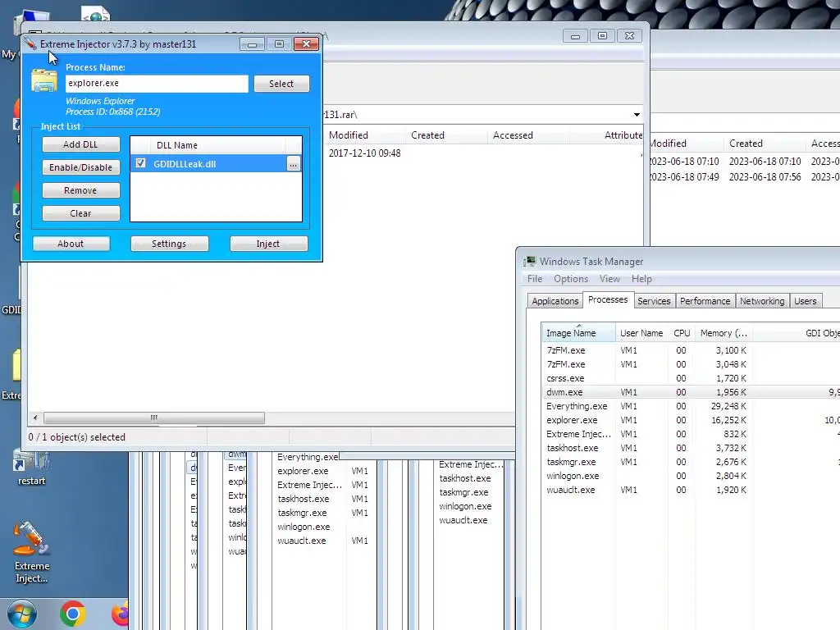
Task: Select the dwm.exe process in Task Manager
Action: pos(691,392)
